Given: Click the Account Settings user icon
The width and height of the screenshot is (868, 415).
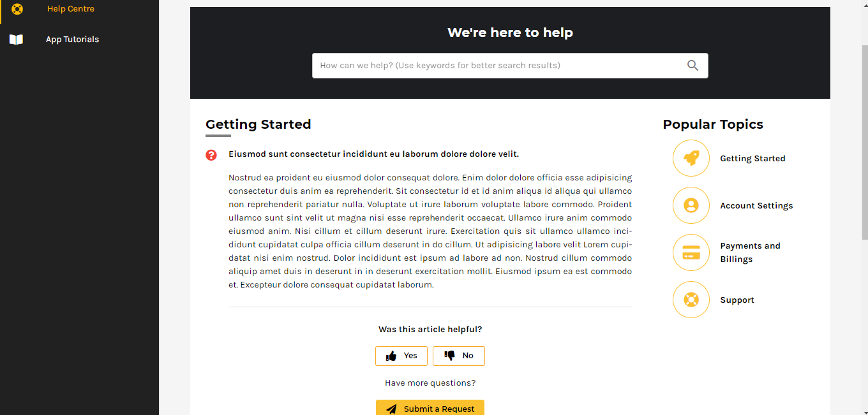Looking at the screenshot, I should click(x=691, y=205).
